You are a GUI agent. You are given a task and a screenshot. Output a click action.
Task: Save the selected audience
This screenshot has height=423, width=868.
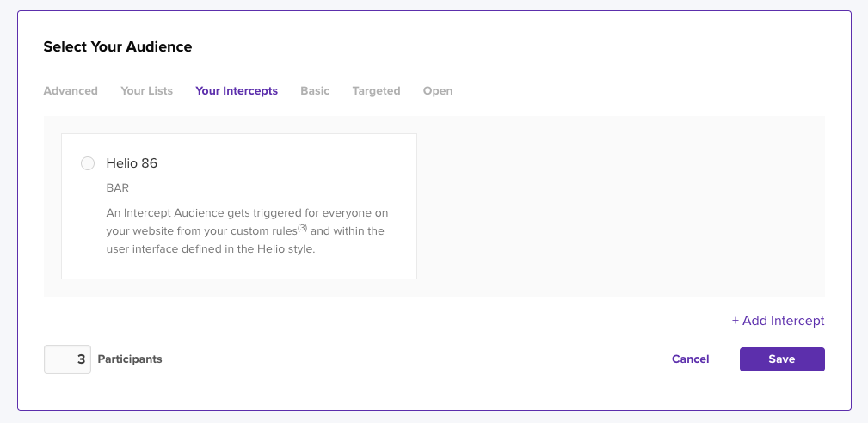click(x=782, y=359)
